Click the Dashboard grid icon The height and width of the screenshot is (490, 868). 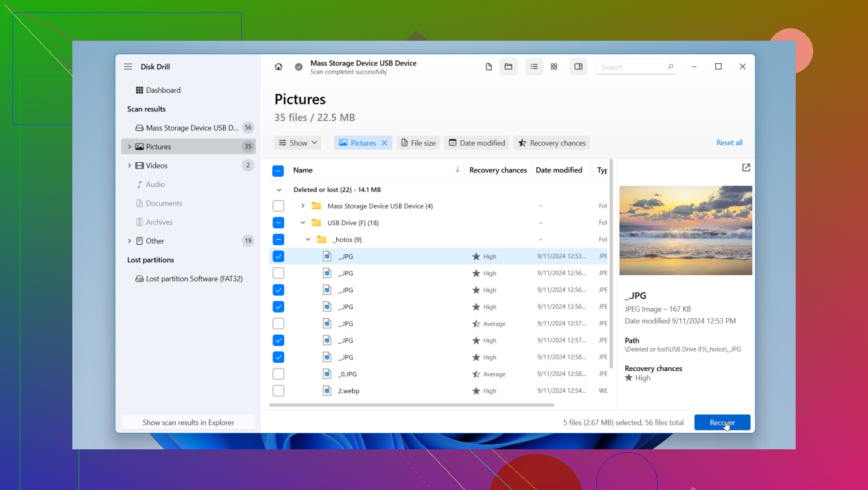pos(140,90)
